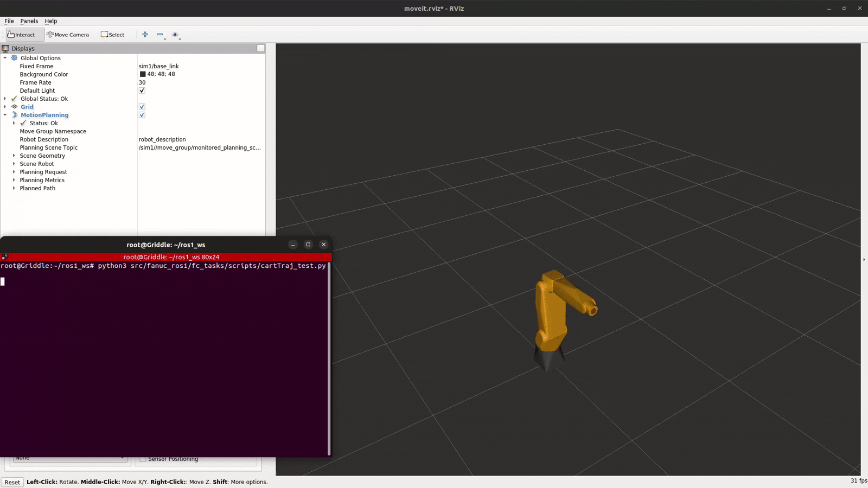Expand the Planning Metrics node
Viewport: 868px width, 488px height.
click(14, 180)
